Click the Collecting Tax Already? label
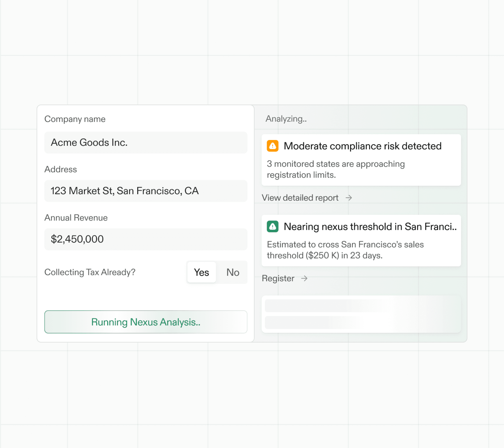Viewport: 504px width, 448px height. [90, 272]
